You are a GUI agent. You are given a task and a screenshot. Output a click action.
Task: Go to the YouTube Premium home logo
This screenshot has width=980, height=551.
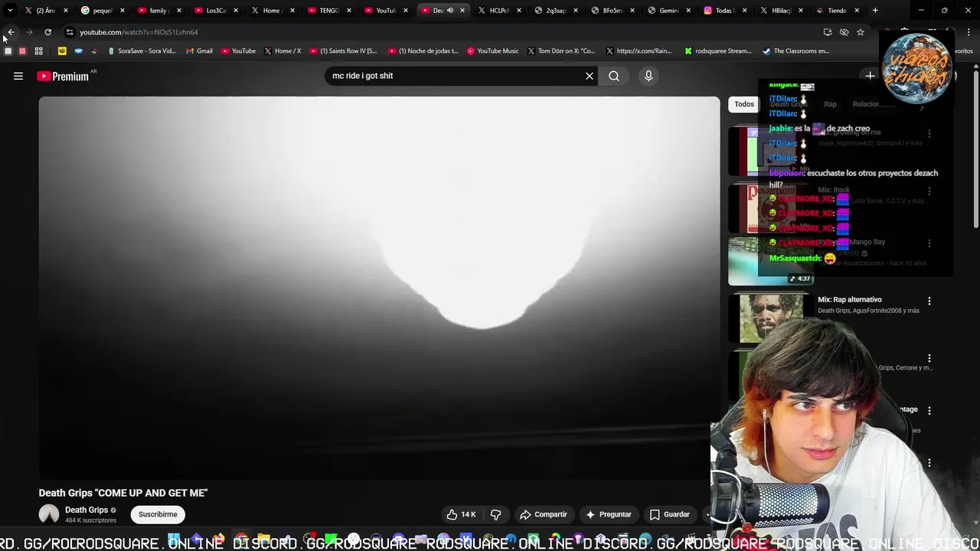point(63,76)
